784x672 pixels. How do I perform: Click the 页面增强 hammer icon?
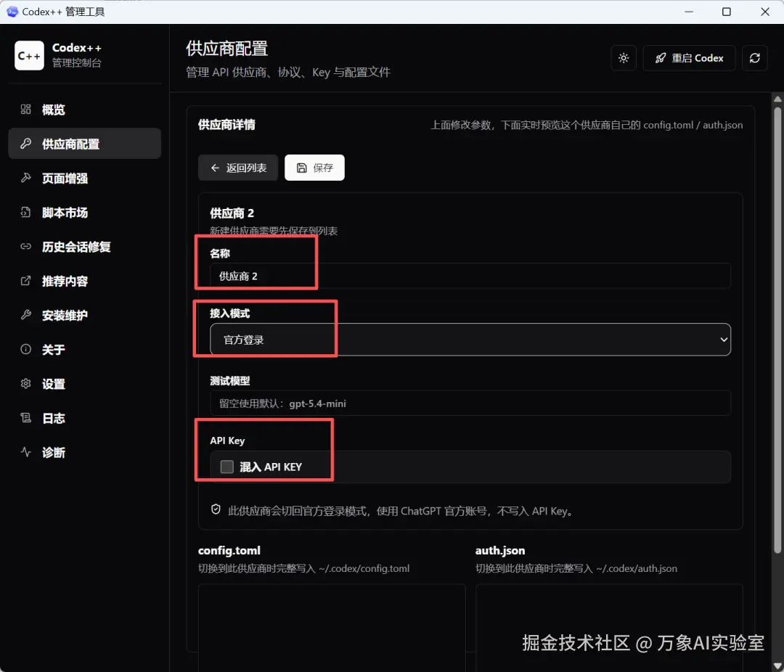click(25, 178)
